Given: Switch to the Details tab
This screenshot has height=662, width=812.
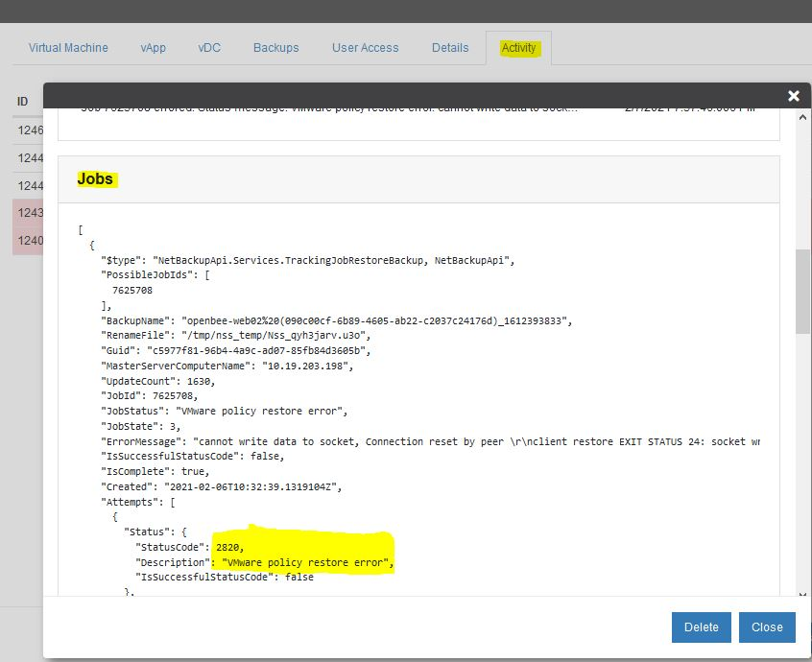Looking at the screenshot, I should pos(450,48).
